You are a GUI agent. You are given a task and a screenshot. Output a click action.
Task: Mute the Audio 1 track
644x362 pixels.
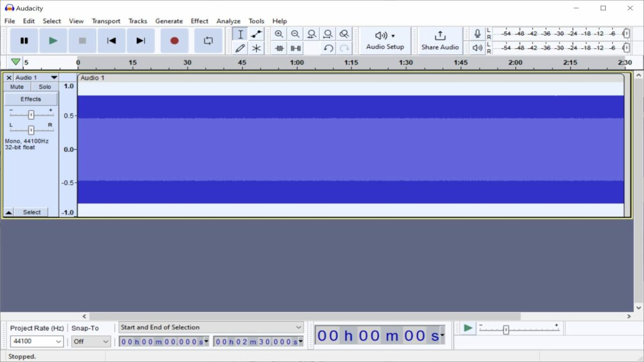(x=17, y=87)
